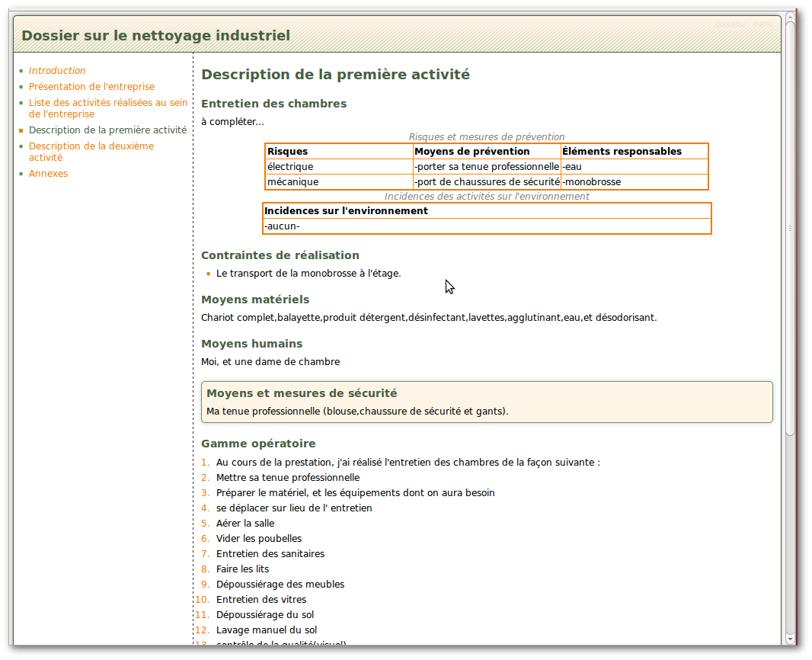Viewport: 812px width, 660px height.
Task: Click the 'Moyens matériels' heading
Action: (255, 300)
